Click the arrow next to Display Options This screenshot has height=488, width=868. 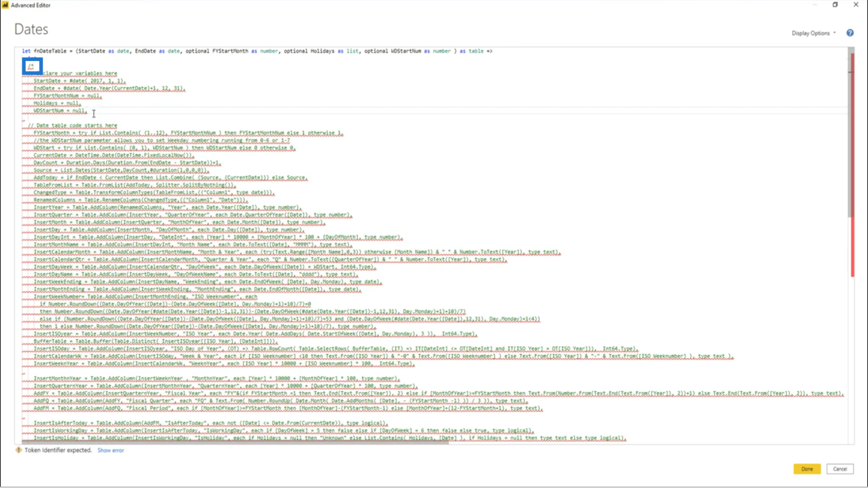tap(834, 33)
